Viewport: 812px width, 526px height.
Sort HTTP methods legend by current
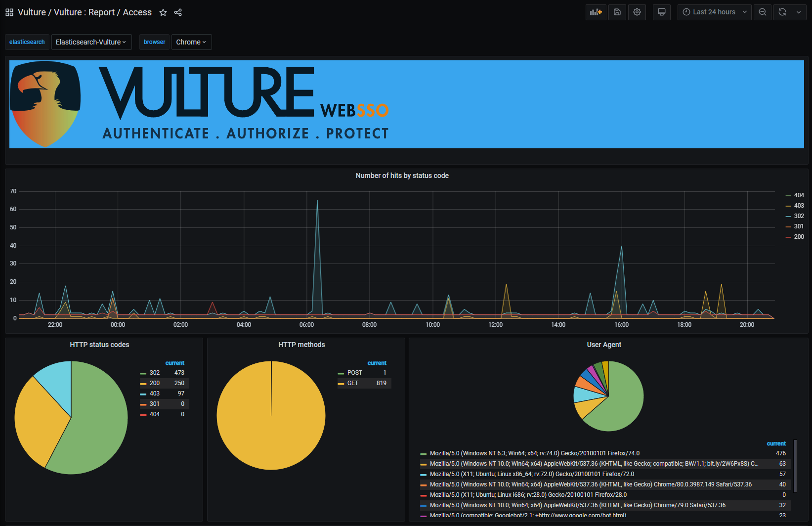(x=377, y=363)
